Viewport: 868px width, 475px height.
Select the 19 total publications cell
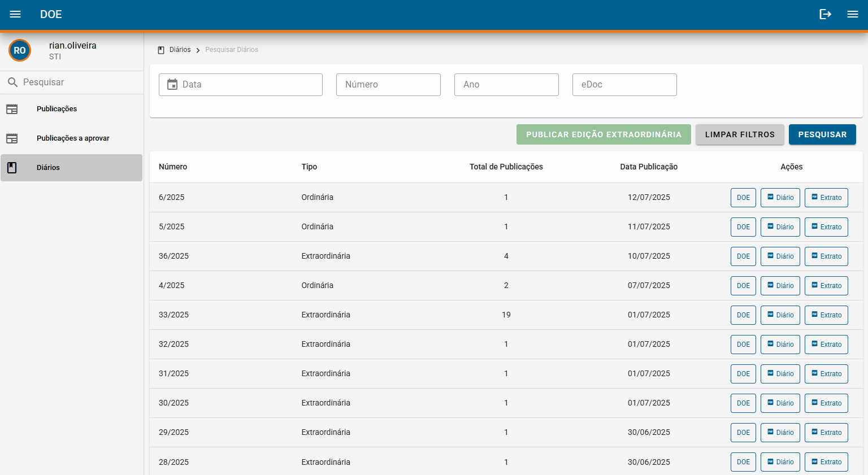pos(506,315)
